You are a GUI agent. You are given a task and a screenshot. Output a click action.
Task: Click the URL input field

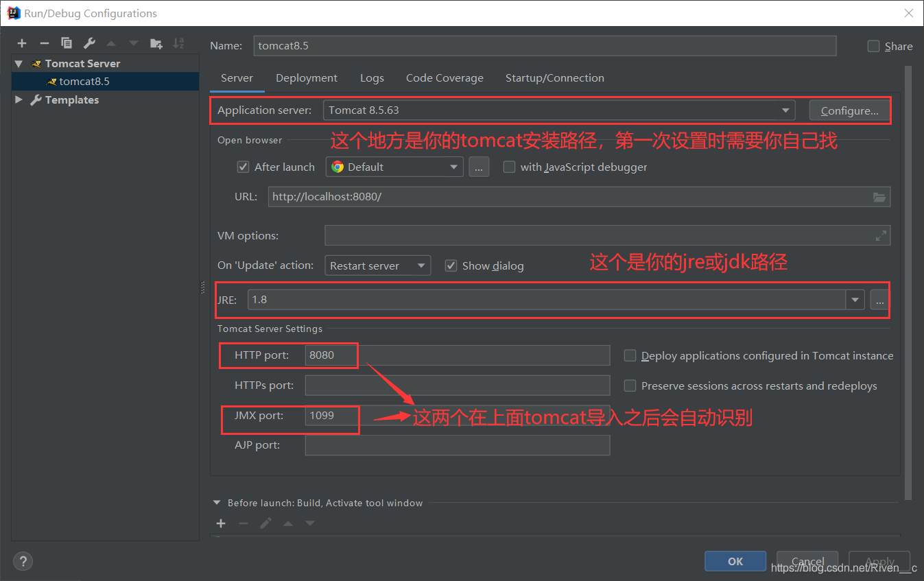click(579, 197)
